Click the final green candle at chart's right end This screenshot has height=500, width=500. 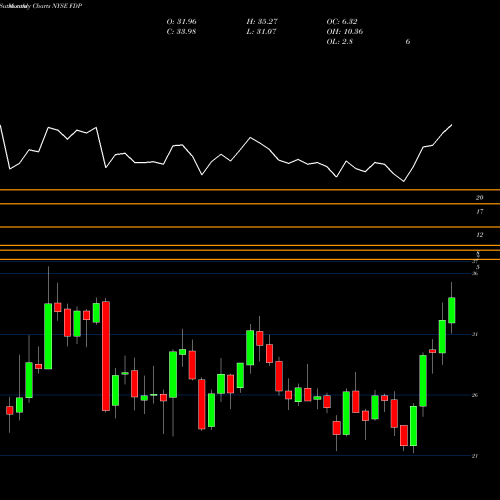[452, 310]
